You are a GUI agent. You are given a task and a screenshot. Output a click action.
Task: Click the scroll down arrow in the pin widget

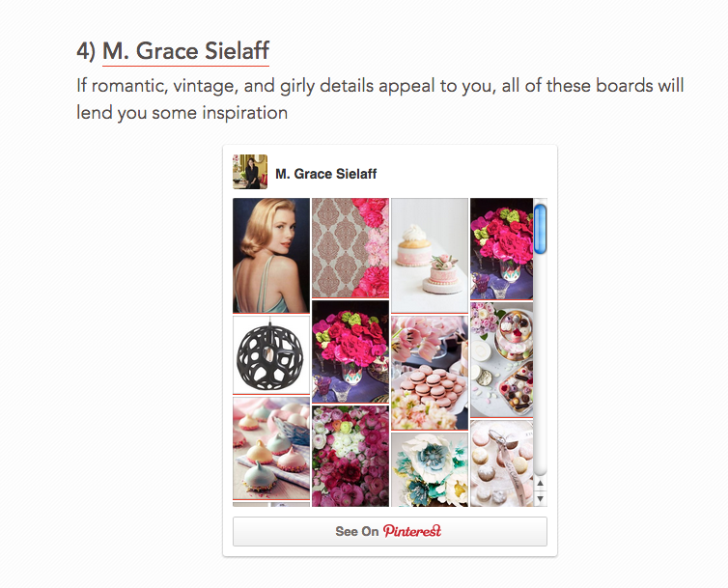coord(541,498)
